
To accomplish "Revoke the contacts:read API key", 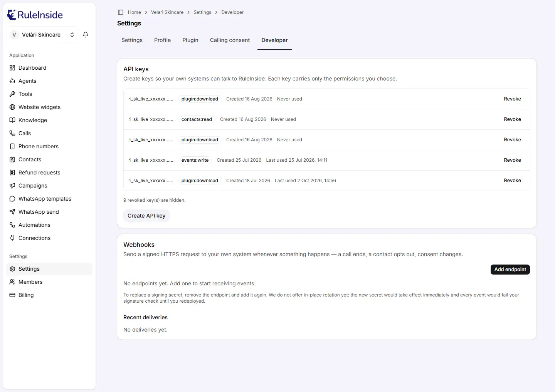I will [512, 119].
